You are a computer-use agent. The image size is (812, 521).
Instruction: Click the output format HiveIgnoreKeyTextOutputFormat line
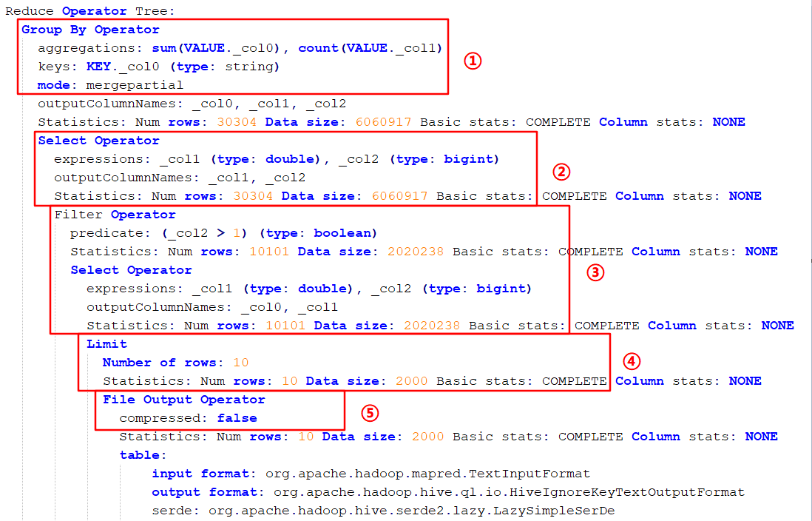coord(447,492)
